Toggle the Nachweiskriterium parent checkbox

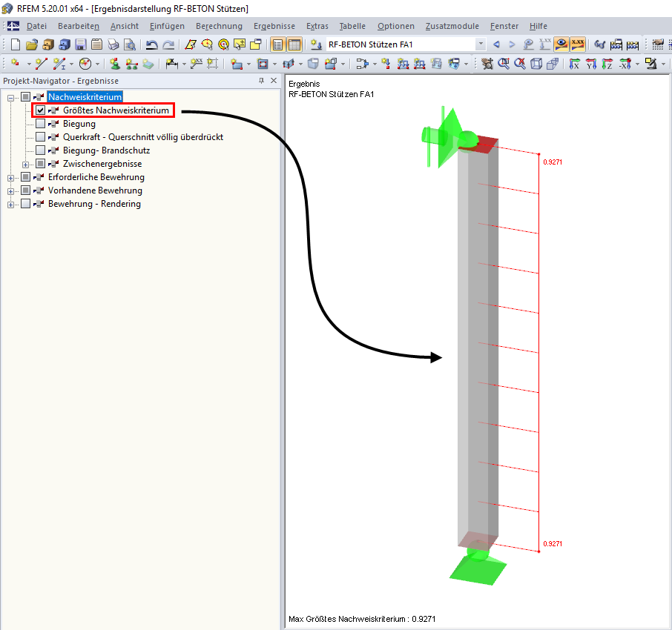pos(26,97)
